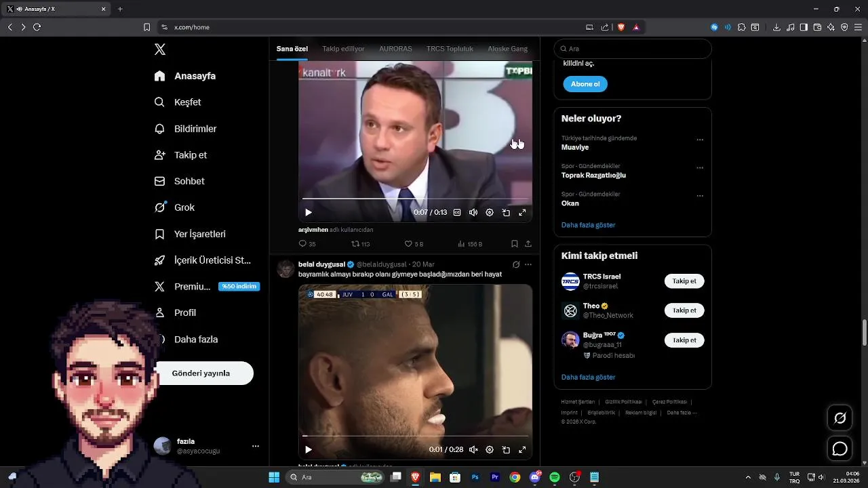The image size is (868, 488).
Task: Open the Sohbet envelope icon
Action: pyautogui.click(x=159, y=181)
